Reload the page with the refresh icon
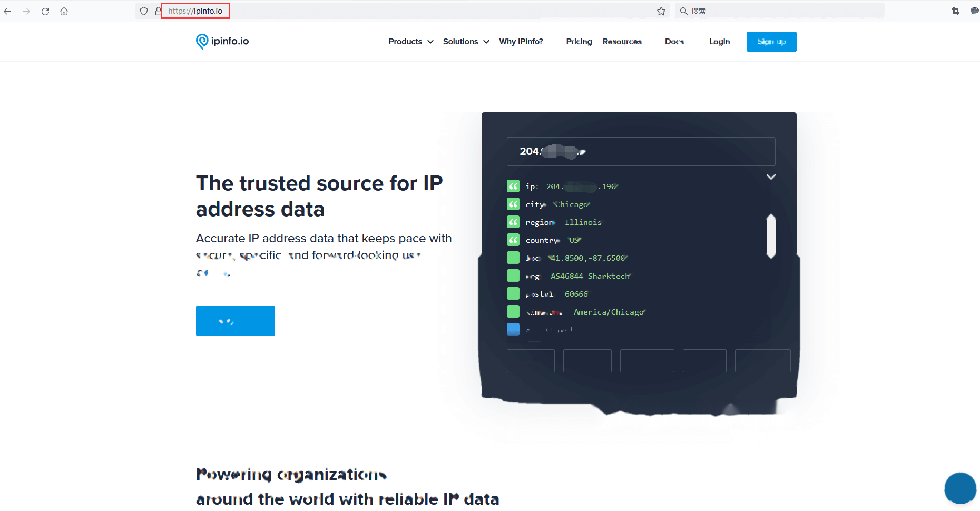 45,11
